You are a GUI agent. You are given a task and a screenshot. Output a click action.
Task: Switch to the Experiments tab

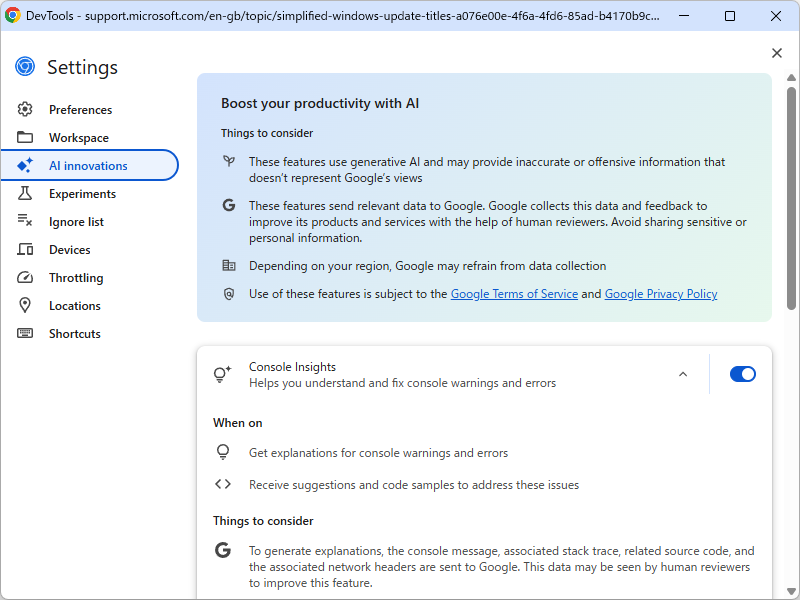(x=82, y=194)
